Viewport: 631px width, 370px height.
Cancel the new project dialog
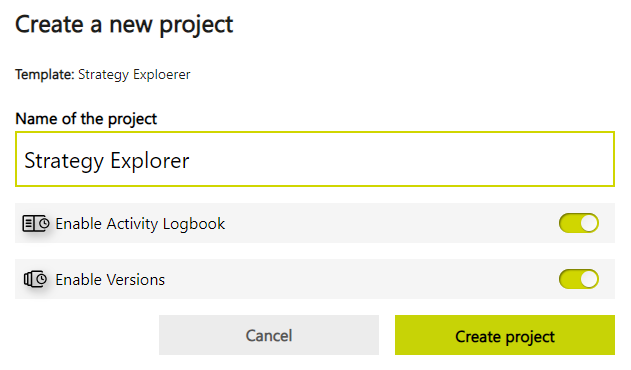click(269, 335)
